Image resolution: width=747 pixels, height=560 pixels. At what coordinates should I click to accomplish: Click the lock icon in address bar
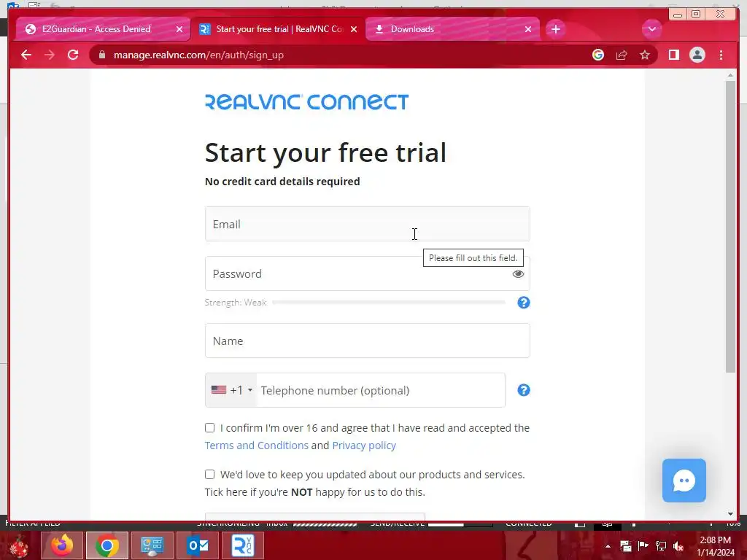[102, 55]
